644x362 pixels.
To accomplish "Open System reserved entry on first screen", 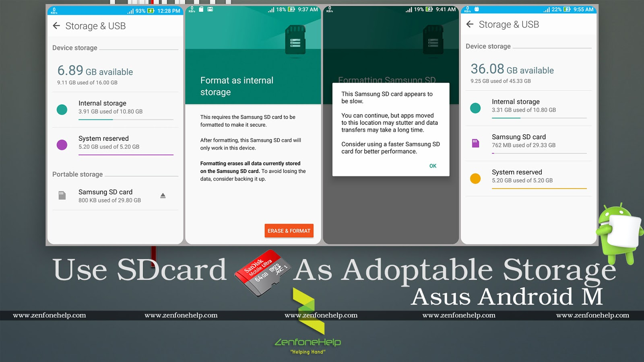I will [116, 145].
